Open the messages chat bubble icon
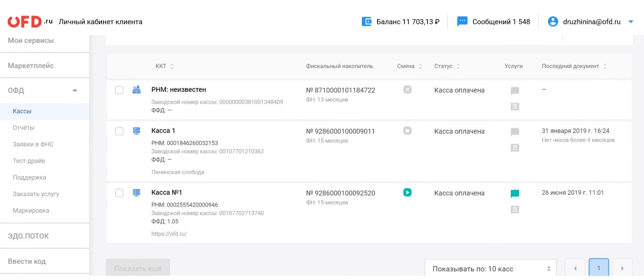 pyautogui.click(x=462, y=21)
